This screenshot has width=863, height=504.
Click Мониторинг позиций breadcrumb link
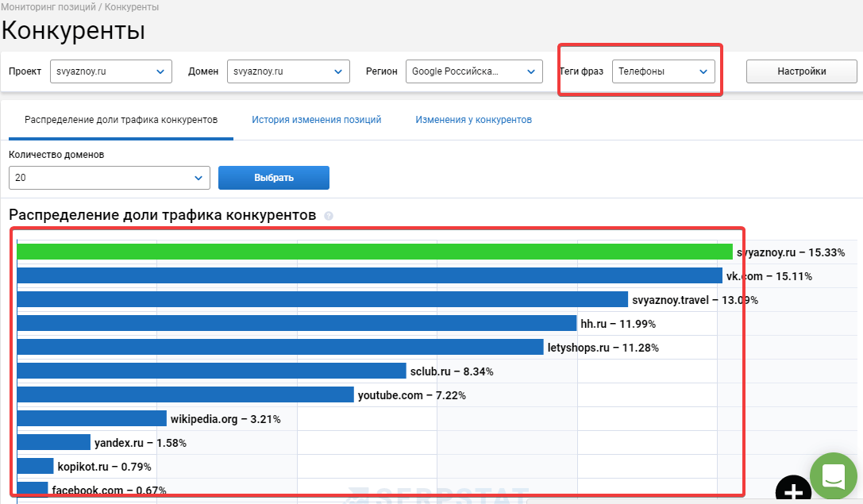(48, 7)
